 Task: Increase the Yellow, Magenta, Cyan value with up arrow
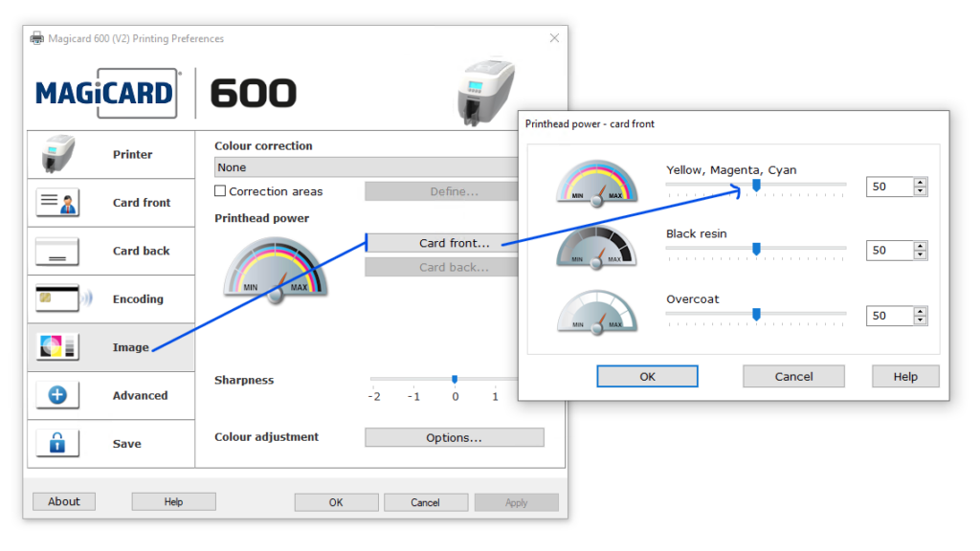[920, 183]
